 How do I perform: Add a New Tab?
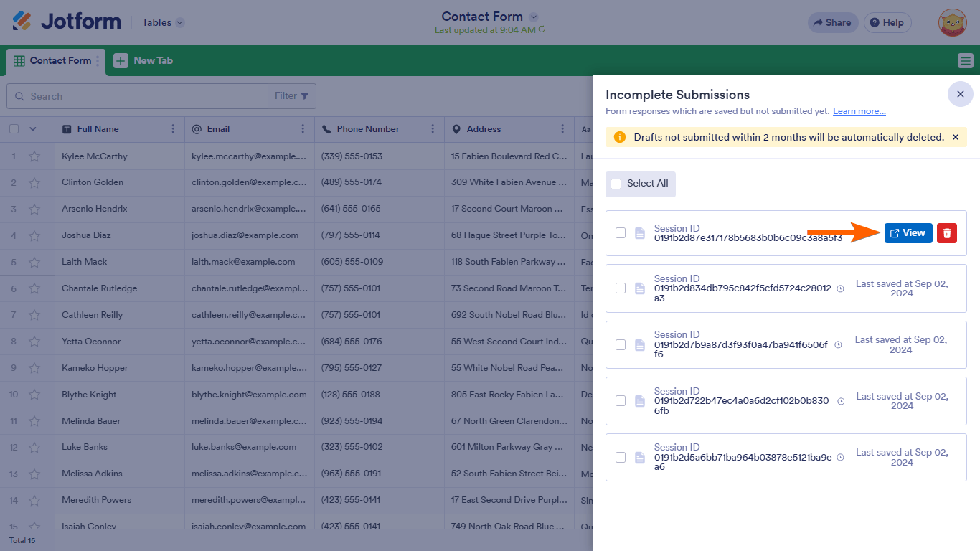click(x=143, y=61)
